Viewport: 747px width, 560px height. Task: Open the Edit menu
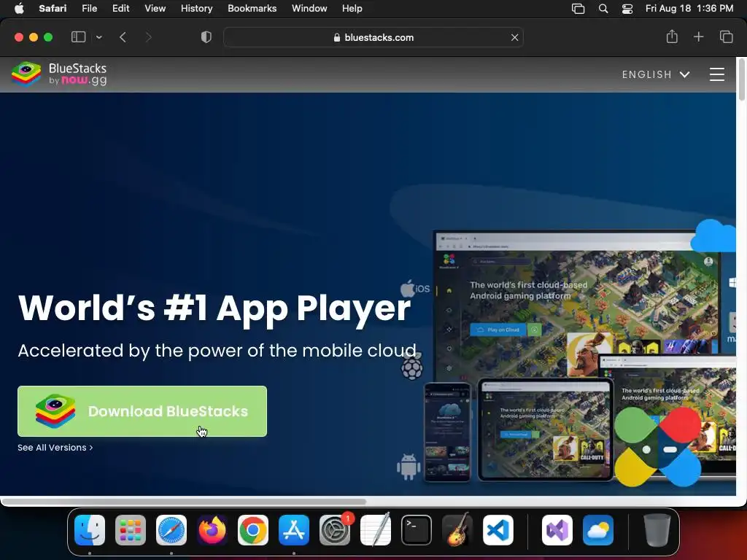(x=120, y=9)
